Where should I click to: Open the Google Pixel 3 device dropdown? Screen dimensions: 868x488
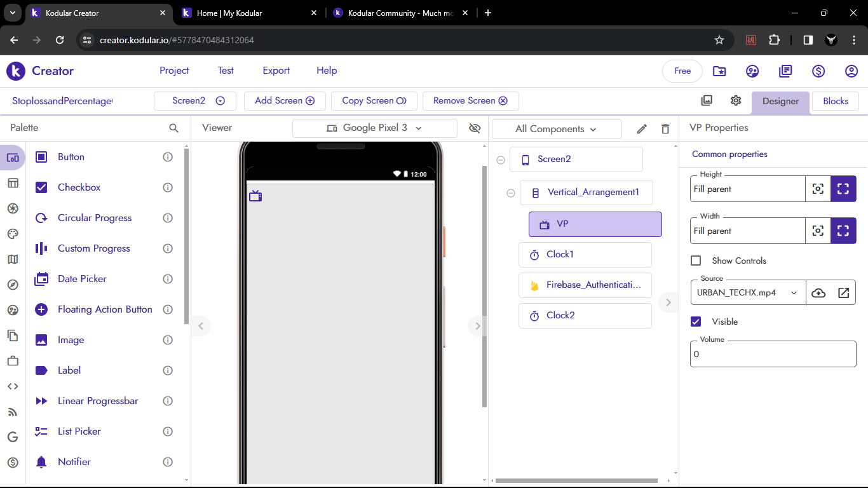click(x=374, y=128)
